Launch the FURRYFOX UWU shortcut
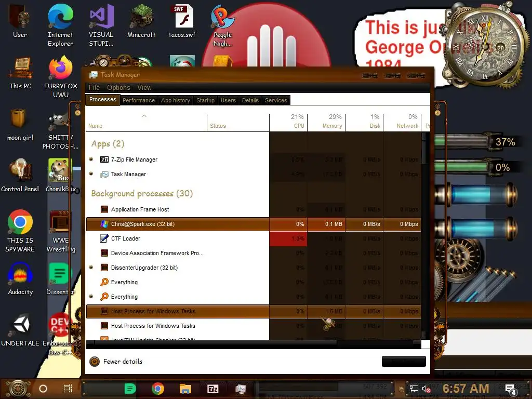Viewport: 532px width, 399px height. (61, 76)
